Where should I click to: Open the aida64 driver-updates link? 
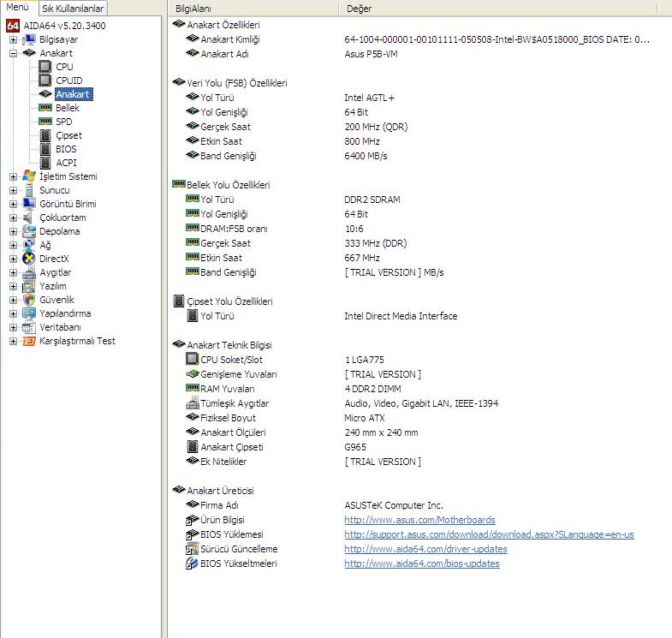pyautogui.click(x=425, y=549)
